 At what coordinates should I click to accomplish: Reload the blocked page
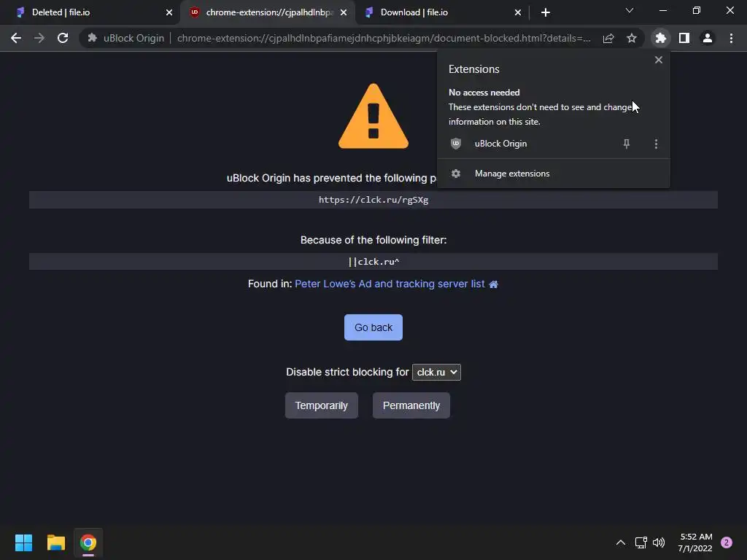click(x=63, y=38)
